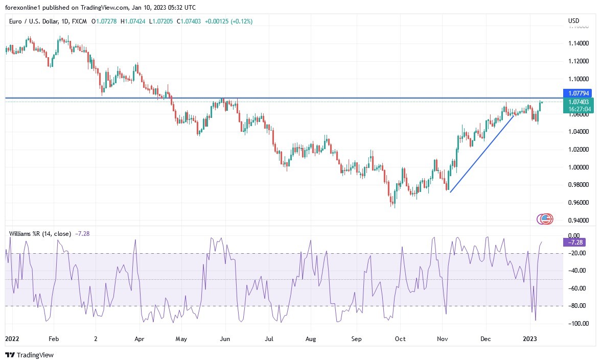
Task: Click the 2023 label on the time axis
Action: tap(530, 338)
